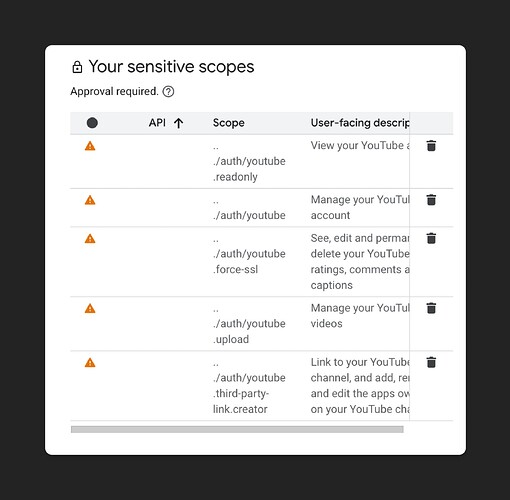Viewport: 510px width, 500px height.
Task: Click warning triangle beside youtube.upload
Action: click(90, 309)
